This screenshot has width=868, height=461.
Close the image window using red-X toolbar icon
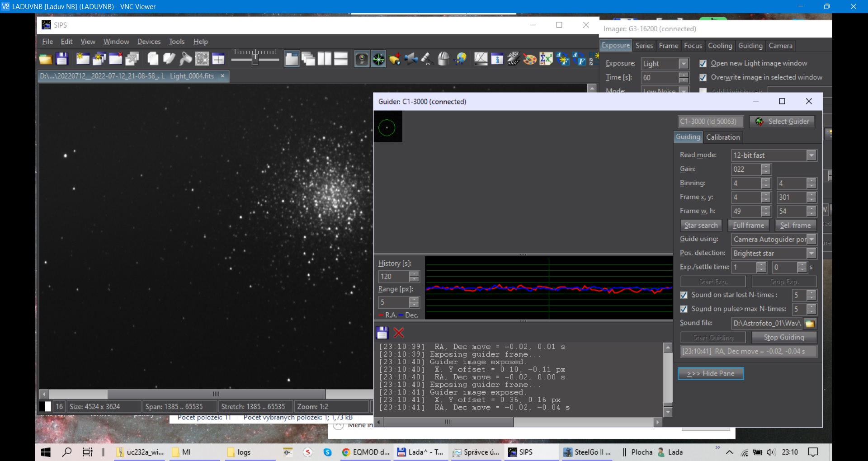[116, 59]
